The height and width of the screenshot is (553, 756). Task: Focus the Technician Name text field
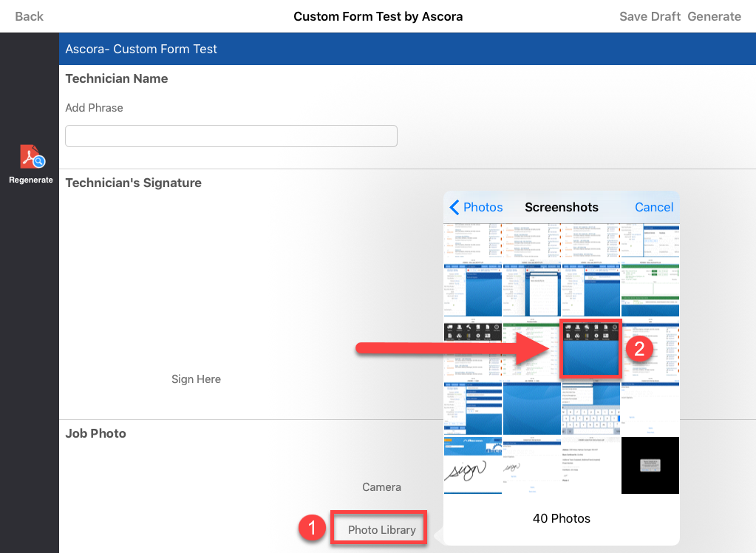pyautogui.click(x=231, y=136)
